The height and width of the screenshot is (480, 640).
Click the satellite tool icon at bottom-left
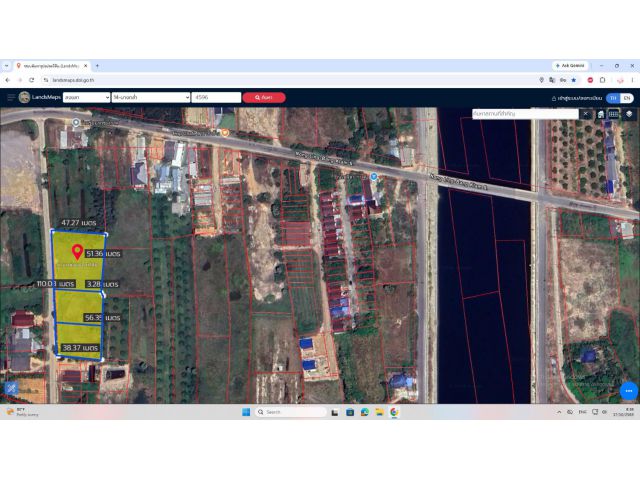(11, 388)
